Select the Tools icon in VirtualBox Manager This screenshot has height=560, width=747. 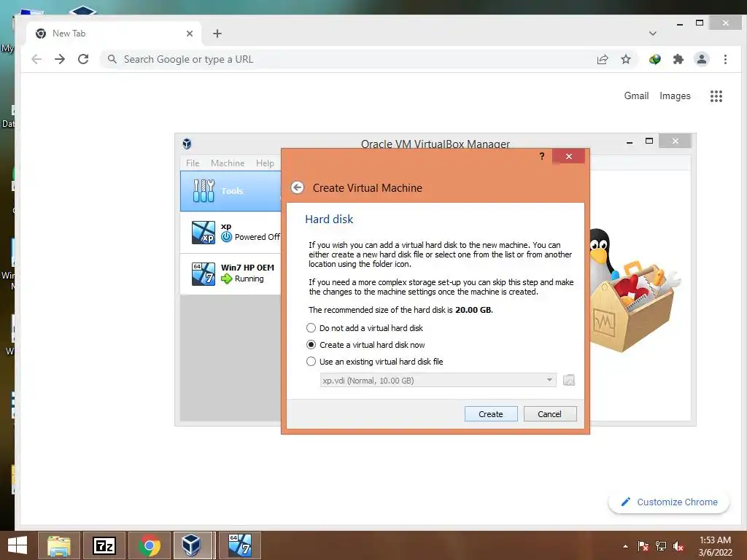(x=204, y=190)
